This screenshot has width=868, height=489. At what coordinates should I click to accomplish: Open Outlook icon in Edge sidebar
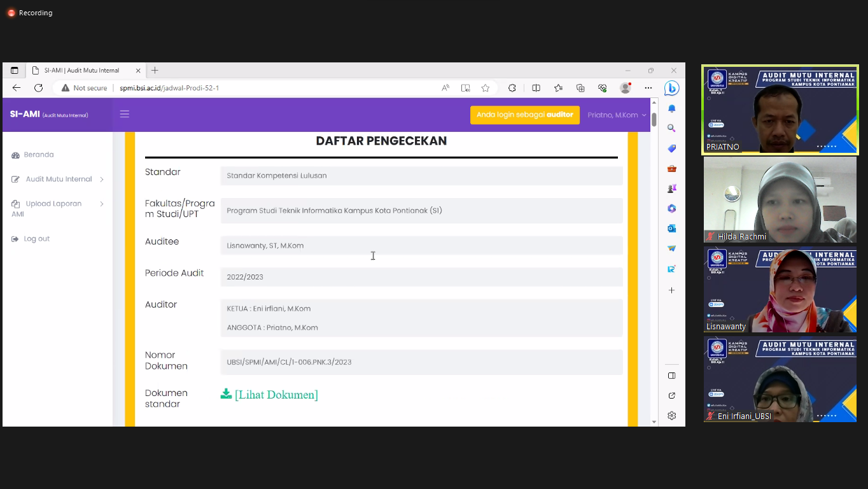pos(671,229)
